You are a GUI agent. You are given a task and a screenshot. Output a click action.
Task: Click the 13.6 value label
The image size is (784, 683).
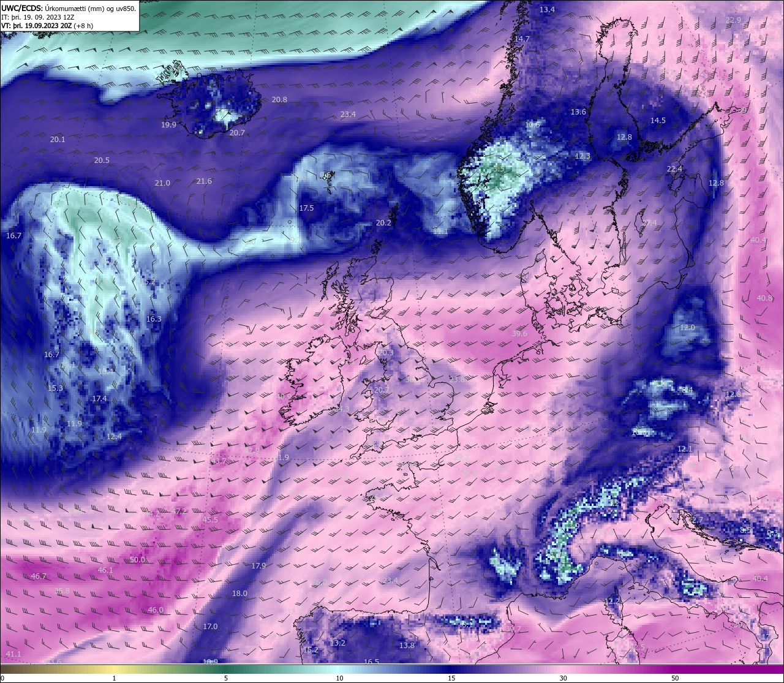578,112
